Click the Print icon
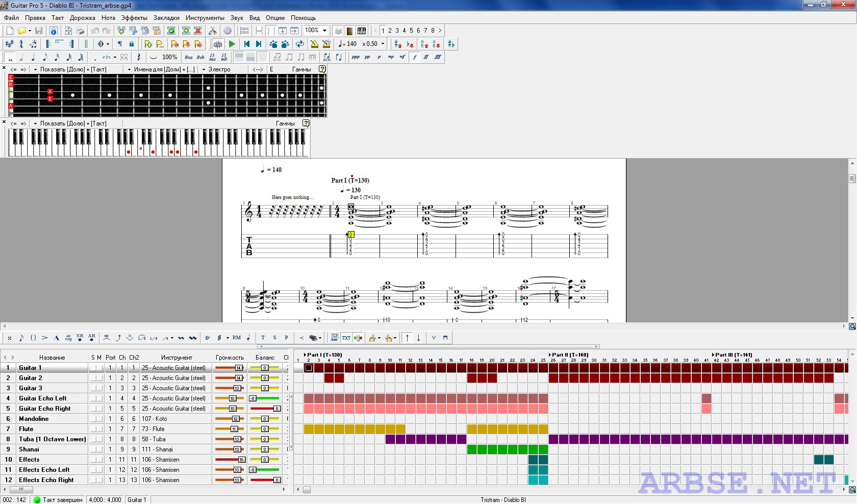The image size is (857, 504). coord(80,31)
